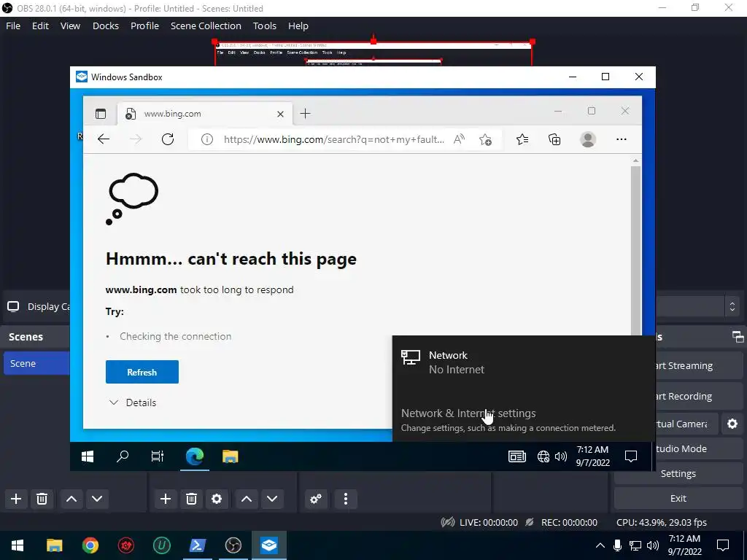Click Start Streaming button
The width and height of the screenshot is (747, 560).
700,366
